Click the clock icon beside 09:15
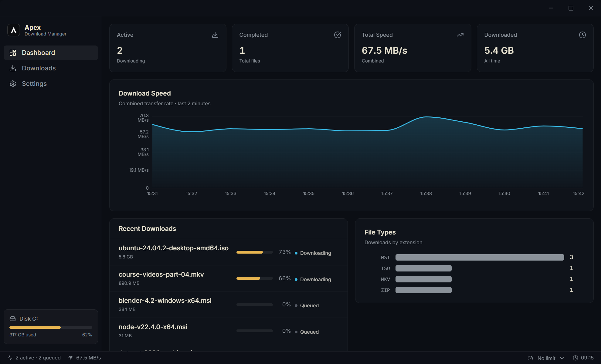 (x=576, y=358)
